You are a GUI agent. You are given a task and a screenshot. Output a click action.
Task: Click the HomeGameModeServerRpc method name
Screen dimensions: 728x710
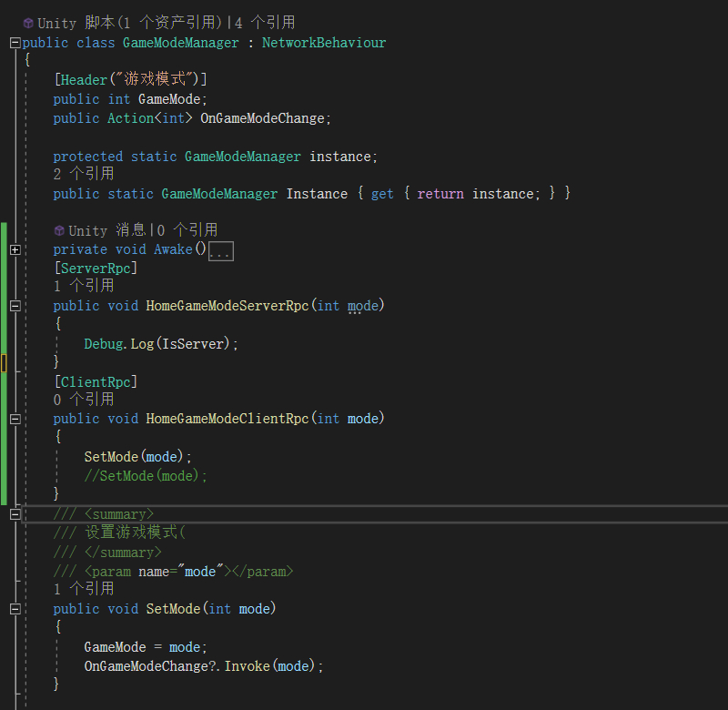pos(227,306)
